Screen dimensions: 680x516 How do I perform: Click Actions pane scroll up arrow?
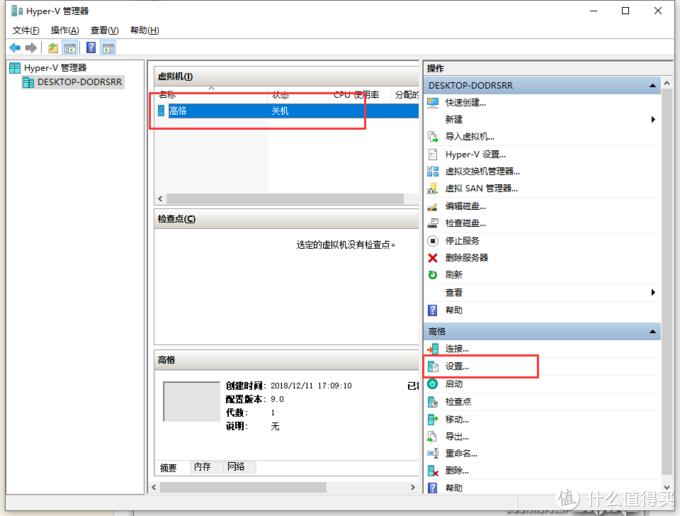pos(667,82)
